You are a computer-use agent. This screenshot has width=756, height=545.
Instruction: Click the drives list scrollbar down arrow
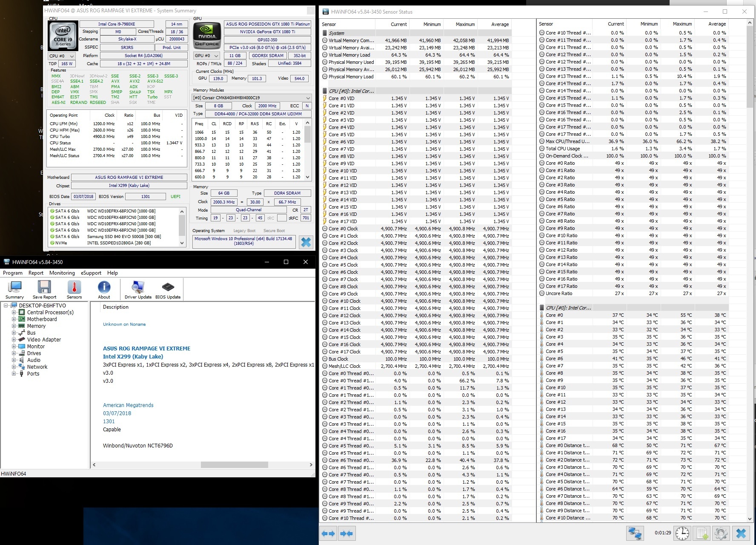(x=182, y=244)
